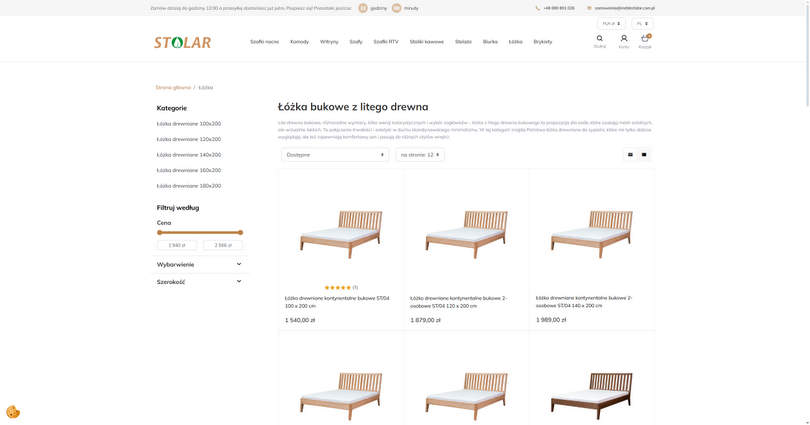The image size is (810, 425).
Task: Open the 'Szafki nocne' menu item
Action: click(x=264, y=42)
